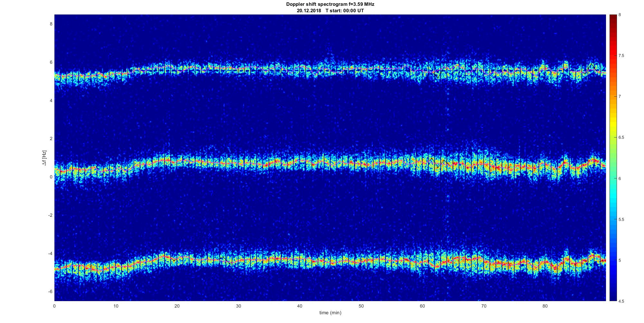Click the plot title 'Doppler shift spectrogram f=3.59 MHz'
Screen dimensions: 644x323
point(330,5)
